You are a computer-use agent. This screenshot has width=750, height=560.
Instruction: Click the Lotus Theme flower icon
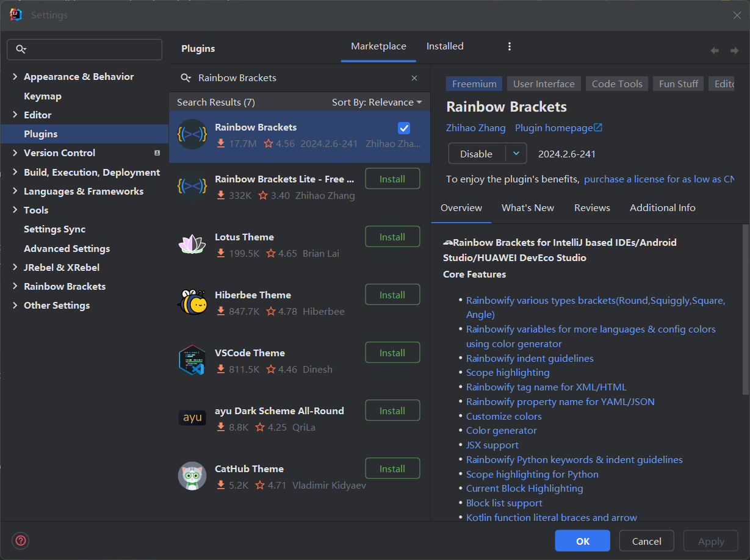coord(192,244)
